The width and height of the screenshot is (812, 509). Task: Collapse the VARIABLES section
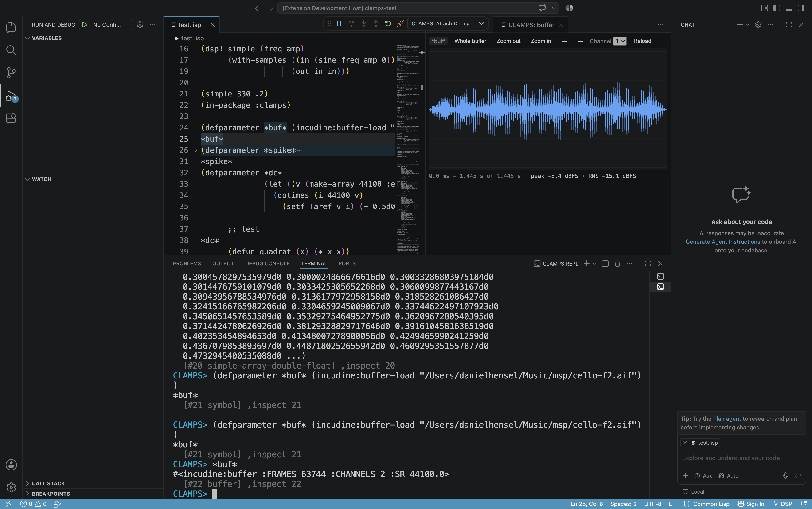47,38
